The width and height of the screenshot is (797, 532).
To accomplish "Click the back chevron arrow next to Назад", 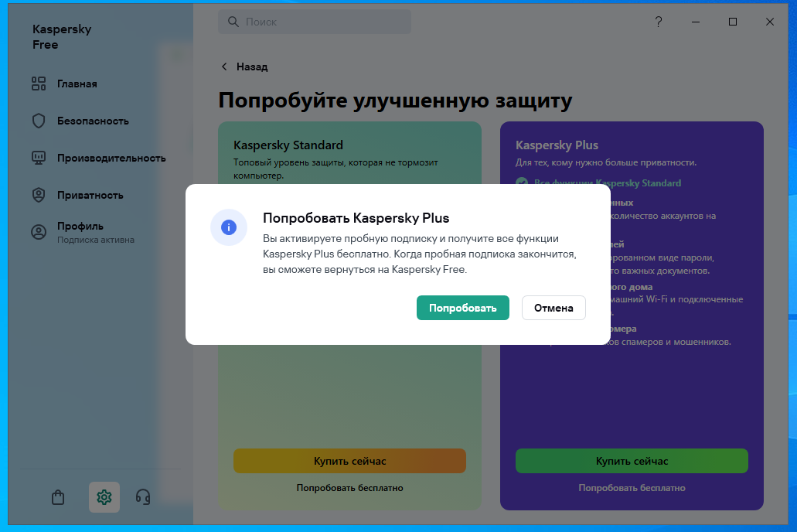I will click(224, 66).
